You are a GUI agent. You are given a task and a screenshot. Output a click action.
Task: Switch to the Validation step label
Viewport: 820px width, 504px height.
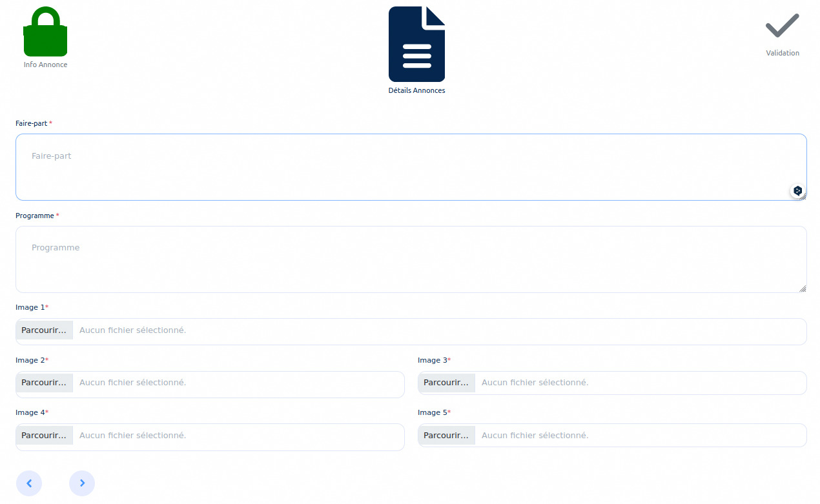[x=782, y=53]
